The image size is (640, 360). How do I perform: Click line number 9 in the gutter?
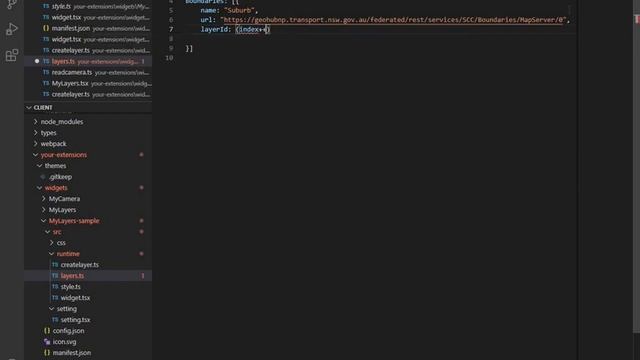coord(171,48)
